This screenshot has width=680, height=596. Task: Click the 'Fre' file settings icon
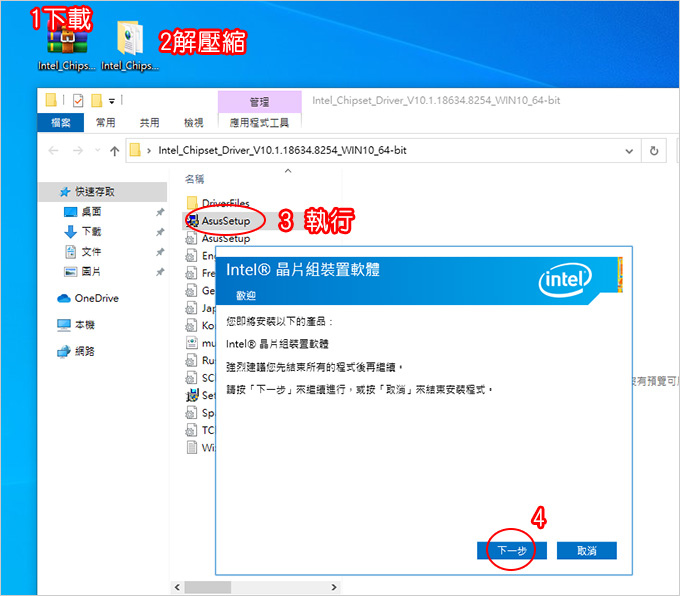(191, 273)
